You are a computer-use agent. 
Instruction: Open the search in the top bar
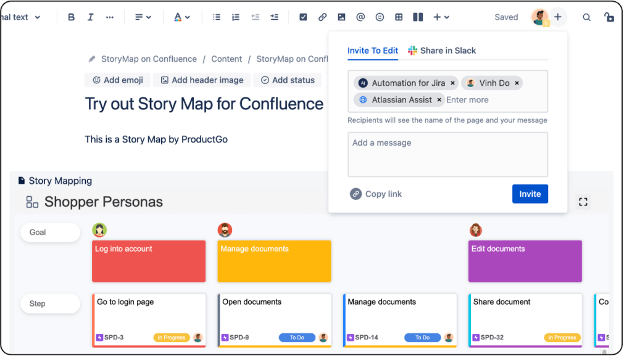click(586, 17)
